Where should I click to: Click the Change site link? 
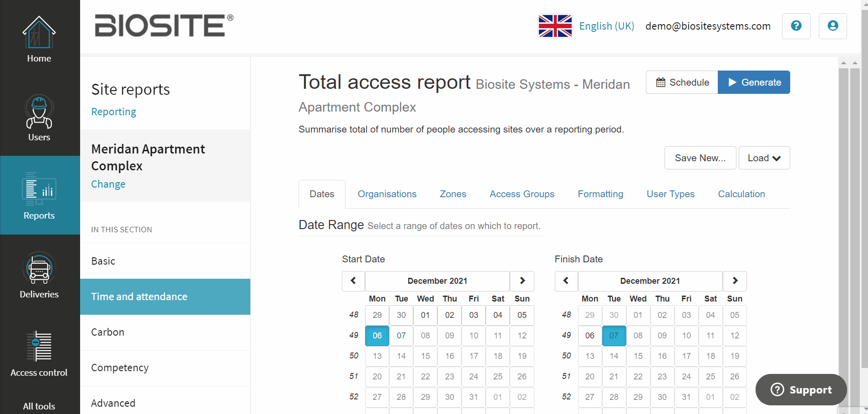click(x=108, y=184)
